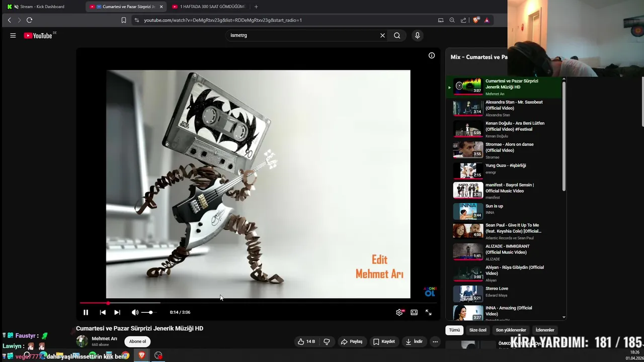Close the Cumartesi ve Pazar Sürprizi tab
The width and height of the screenshot is (644, 362).
coord(161,7)
